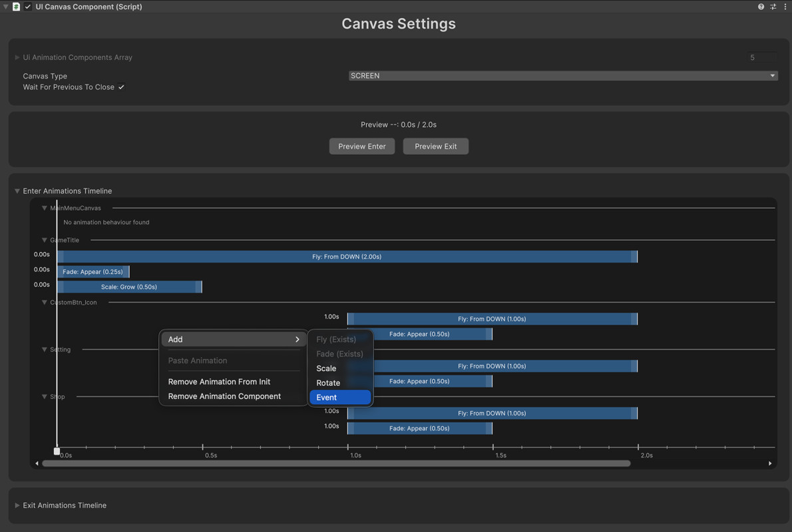Screen dimensions: 792x532
Task: Click the array size field showing 5
Action: [762, 58]
